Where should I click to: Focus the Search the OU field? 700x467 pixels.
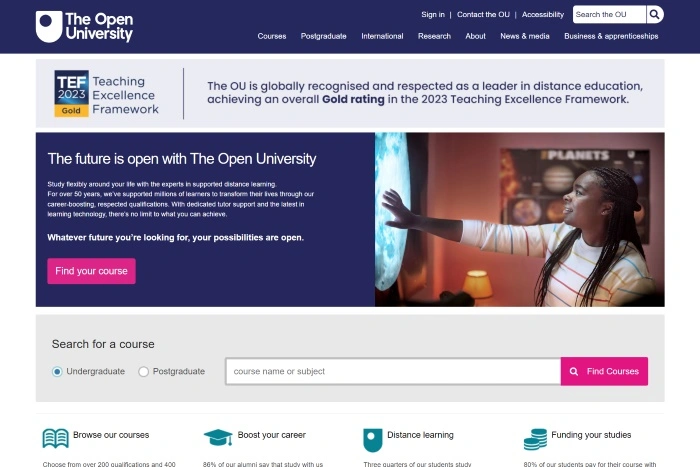pyautogui.click(x=609, y=14)
